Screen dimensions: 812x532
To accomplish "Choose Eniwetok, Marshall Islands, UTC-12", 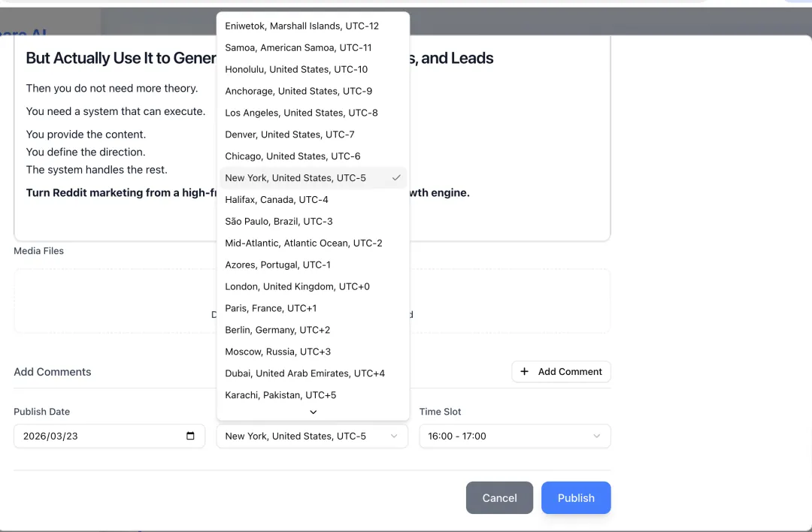I will coord(313,26).
